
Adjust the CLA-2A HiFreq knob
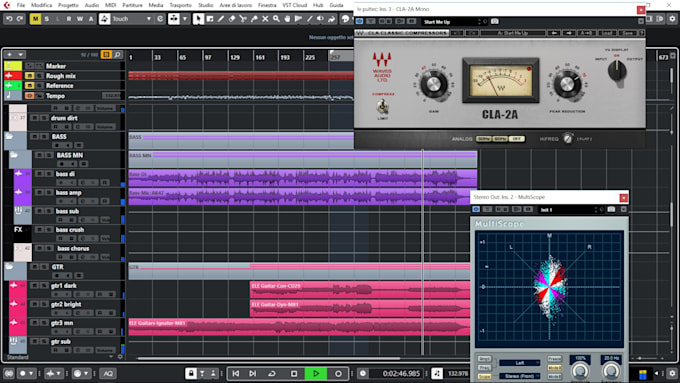pos(568,139)
